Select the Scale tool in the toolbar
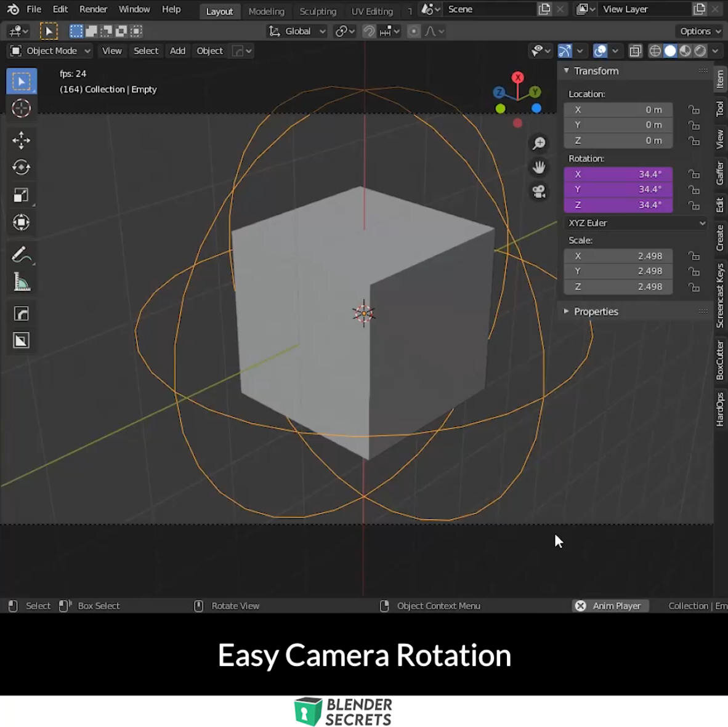The width and height of the screenshot is (728, 727). pos(21,195)
